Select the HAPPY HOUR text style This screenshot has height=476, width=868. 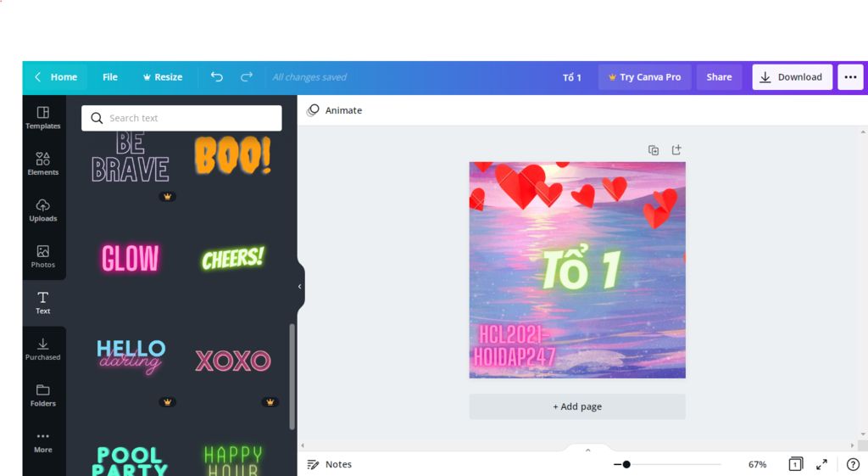(x=233, y=461)
